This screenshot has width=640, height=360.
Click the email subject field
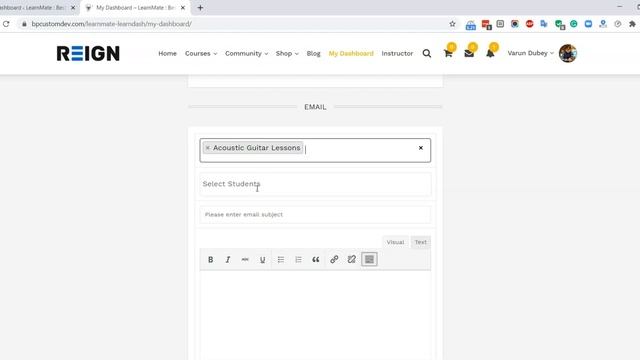click(315, 215)
